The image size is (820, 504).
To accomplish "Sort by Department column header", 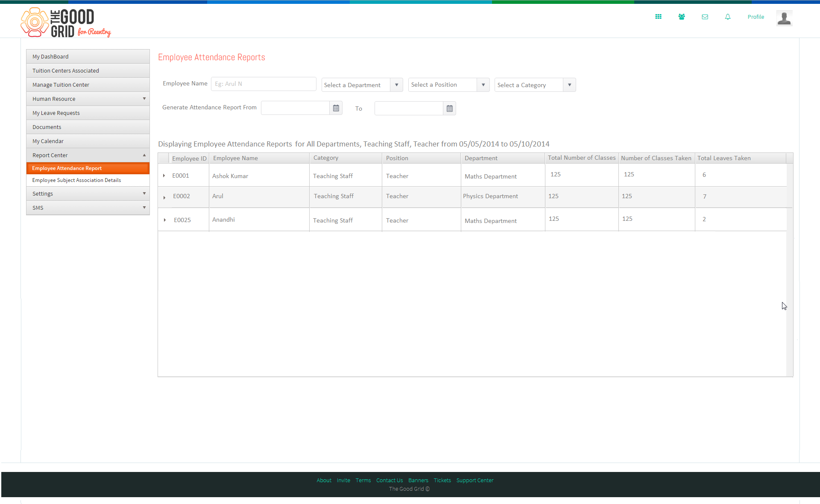I will [x=503, y=158].
